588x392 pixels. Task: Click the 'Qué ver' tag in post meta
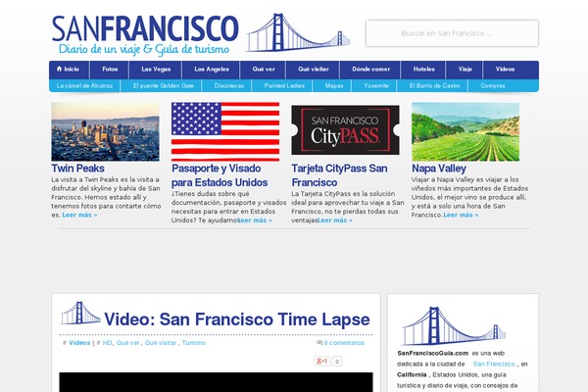coord(127,343)
